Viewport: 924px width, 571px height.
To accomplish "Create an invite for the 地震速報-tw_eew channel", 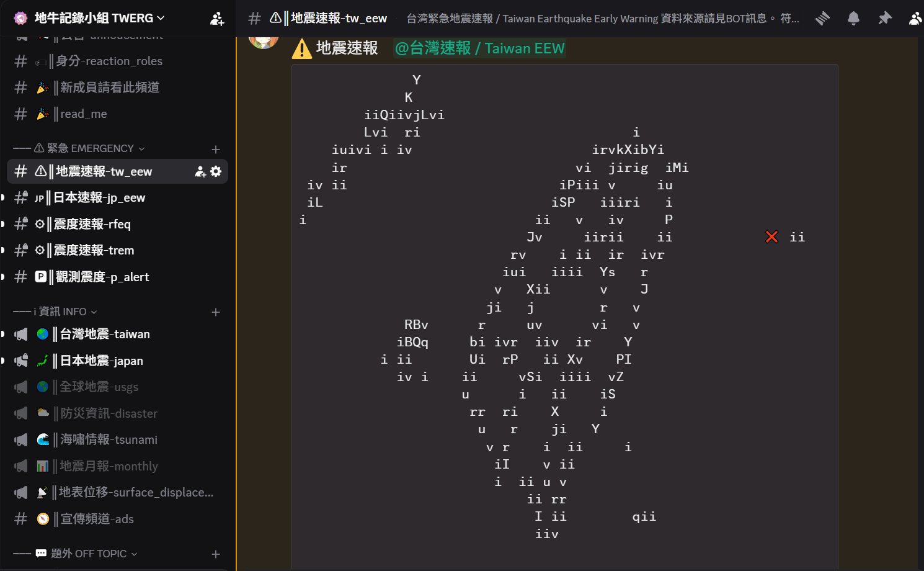I will pos(200,171).
